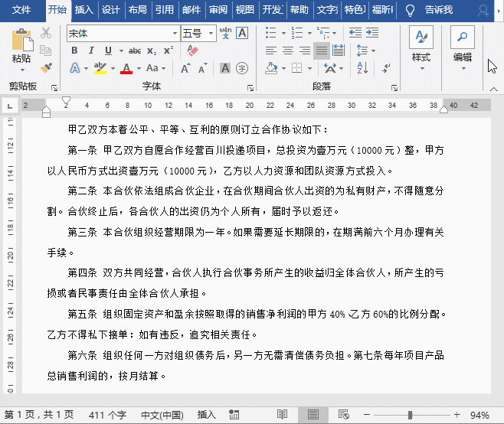Screen dimensions: 504x424
Task: Toggle Underline formatting
Action: [108, 51]
